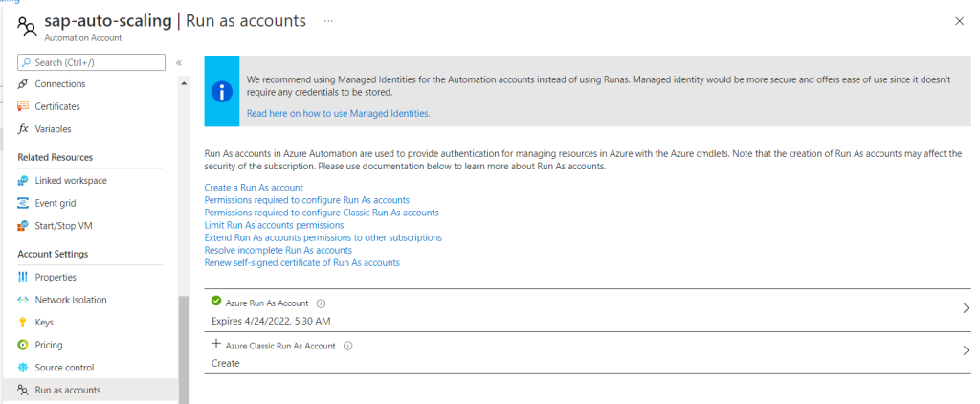Open Connections in the sidebar menu
980x404 pixels.
pos(60,84)
